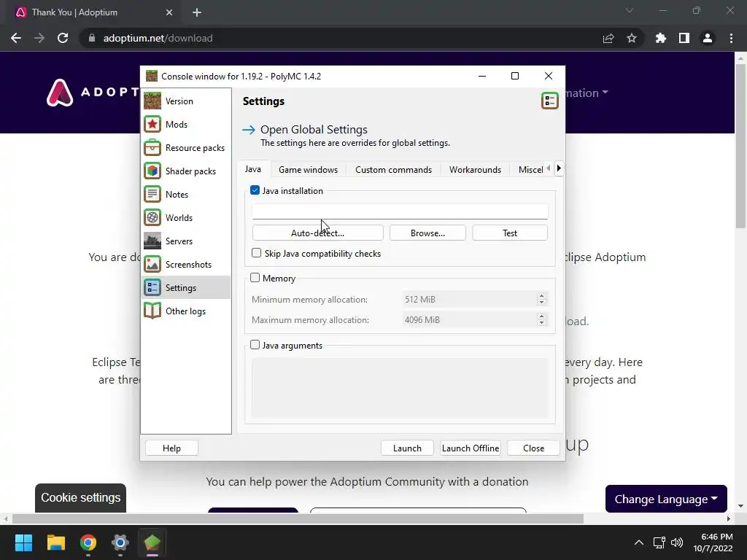
Task: Select the Settings sidebar icon
Action: pos(152,287)
